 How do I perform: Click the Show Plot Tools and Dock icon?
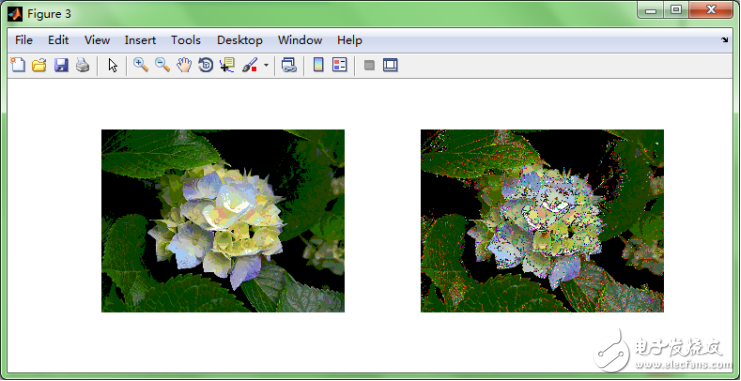coord(390,65)
